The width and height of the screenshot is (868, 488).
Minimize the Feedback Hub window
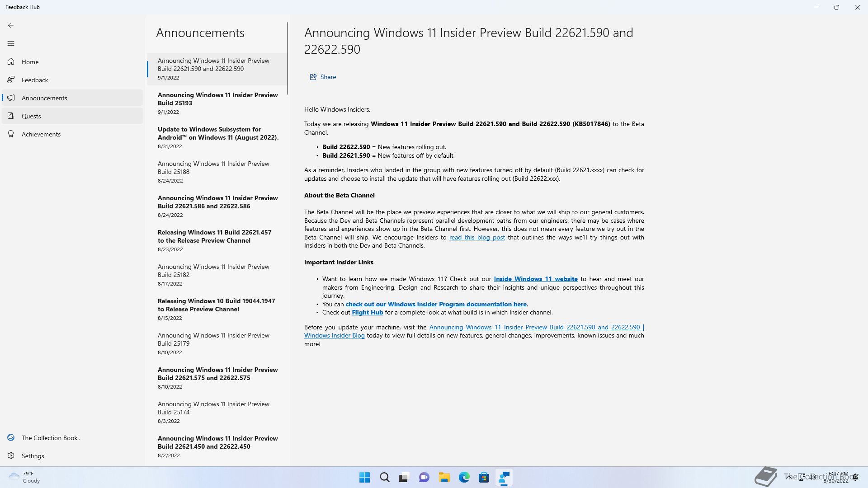pos(816,7)
